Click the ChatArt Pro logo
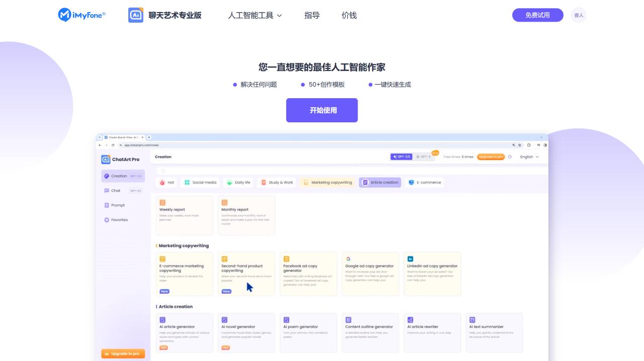Viewport: 644px width, 361px height. (121, 159)
